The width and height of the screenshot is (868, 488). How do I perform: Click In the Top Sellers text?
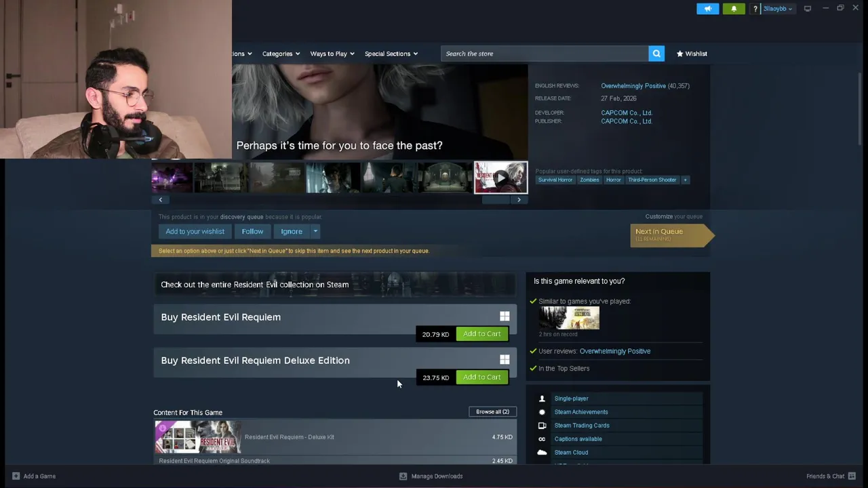pos(564,369)
